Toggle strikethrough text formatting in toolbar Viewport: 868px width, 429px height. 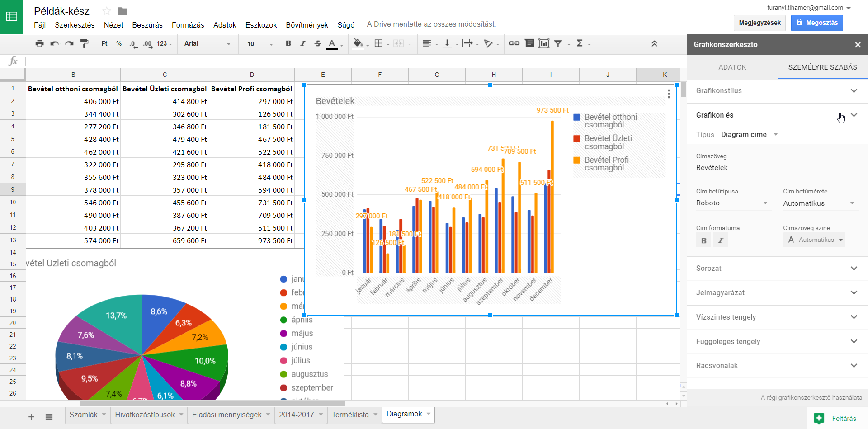pyautogui.click(x=318, y=43)
